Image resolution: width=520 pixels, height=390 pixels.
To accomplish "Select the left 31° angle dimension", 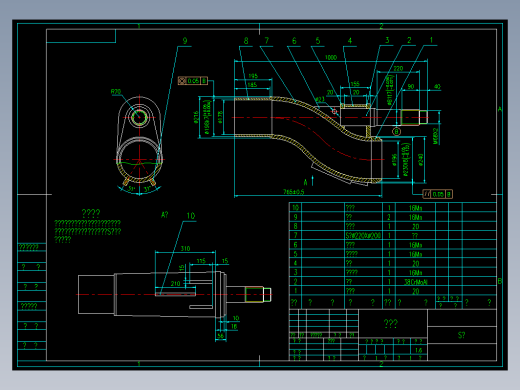I will click(x=132, y=189).
